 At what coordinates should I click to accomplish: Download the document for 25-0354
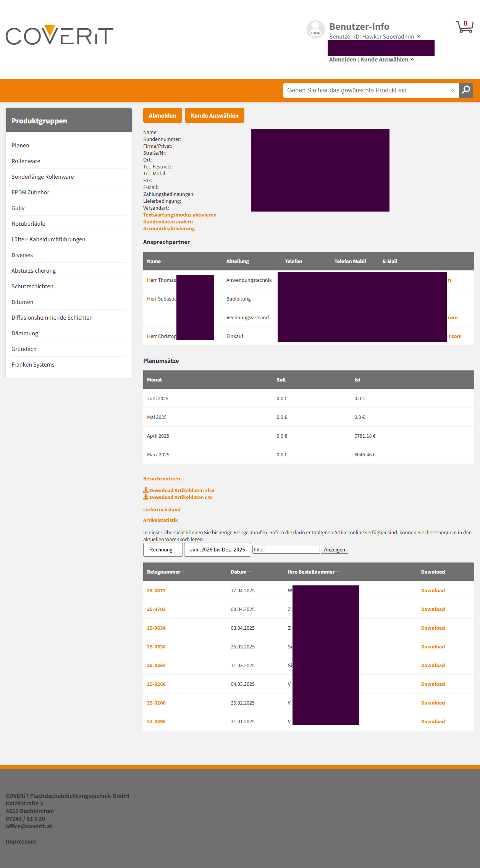pyautogui.click(x=433, y=666)
